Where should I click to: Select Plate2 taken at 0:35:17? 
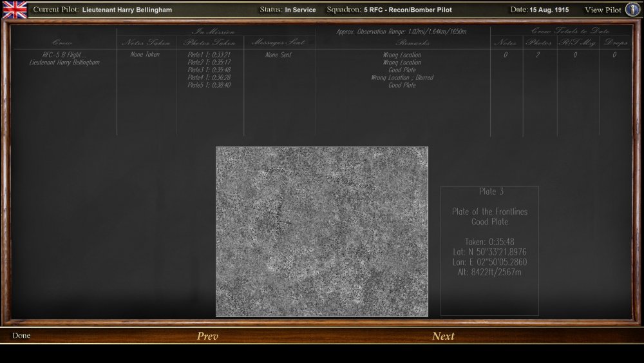[209, 63]
